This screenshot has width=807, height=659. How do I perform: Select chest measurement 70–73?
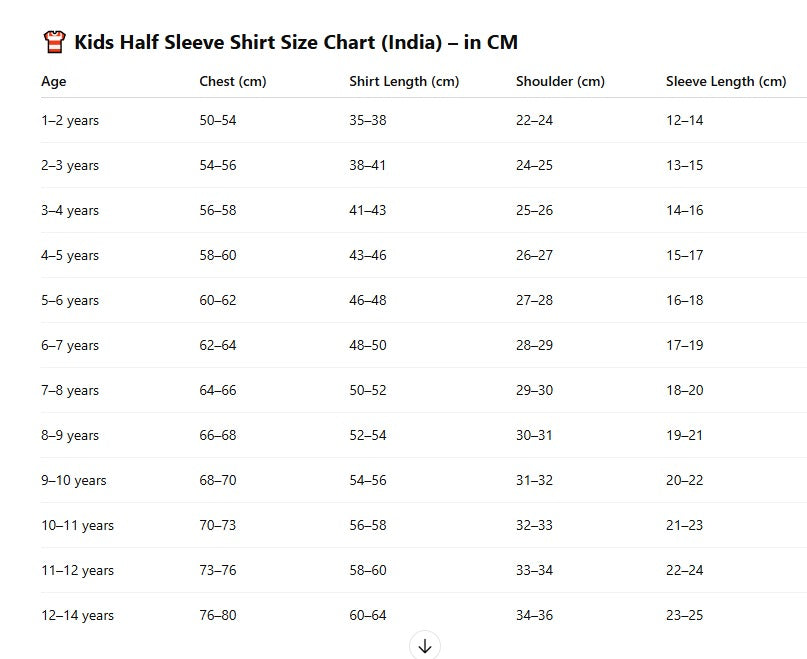coord(218,525)
